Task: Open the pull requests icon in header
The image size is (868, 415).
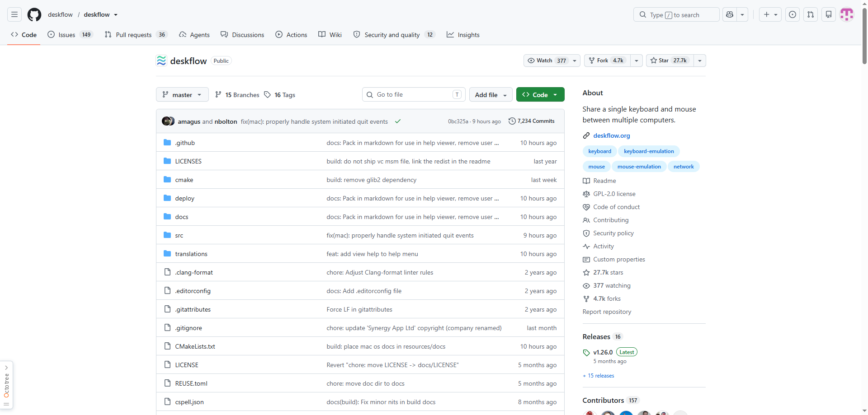Action: click(811, 14)
